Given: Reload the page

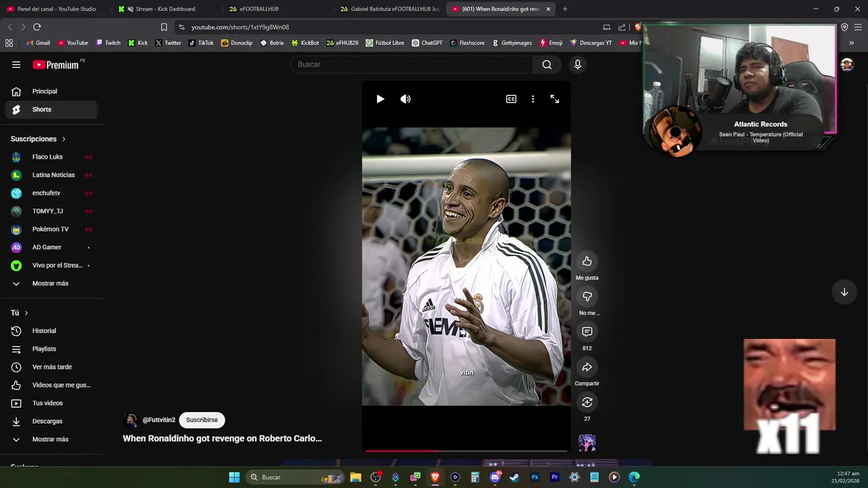Looking at the screenshot, I should [37, 27].
